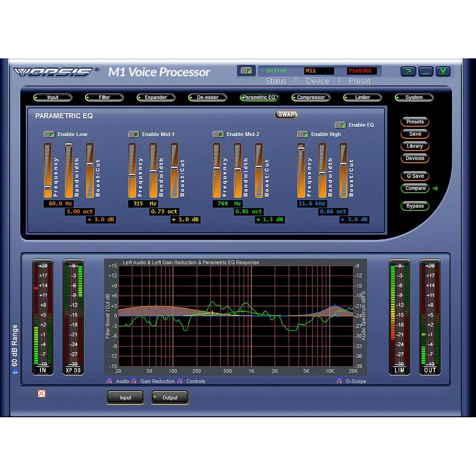Click the High band Frequency slider
Image resolution: width=476 pixels, height=476 pixels.
[x=301, y=170]
